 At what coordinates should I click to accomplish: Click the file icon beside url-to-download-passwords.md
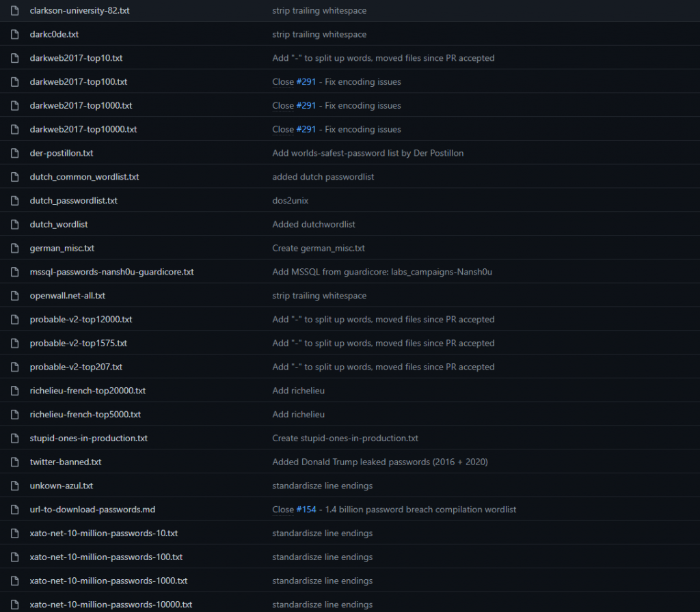(14, 510)
